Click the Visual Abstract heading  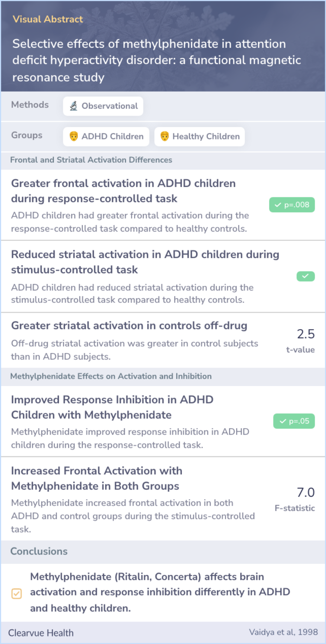48,19
